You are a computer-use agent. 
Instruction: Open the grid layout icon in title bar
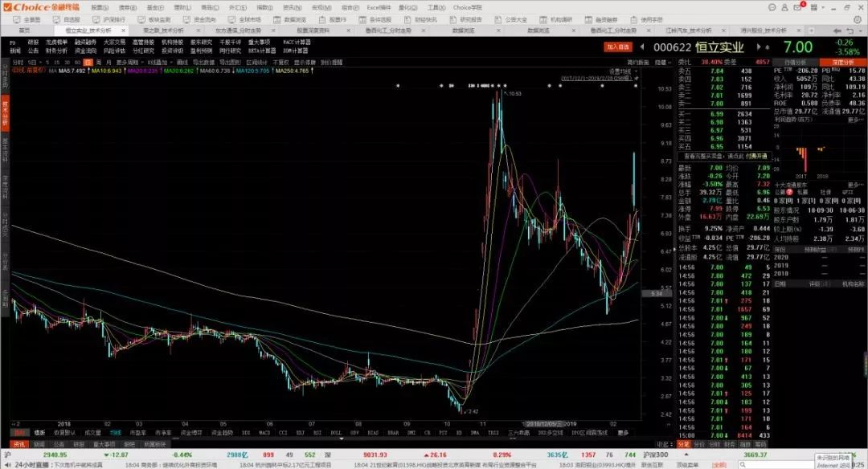click(813, 7)
